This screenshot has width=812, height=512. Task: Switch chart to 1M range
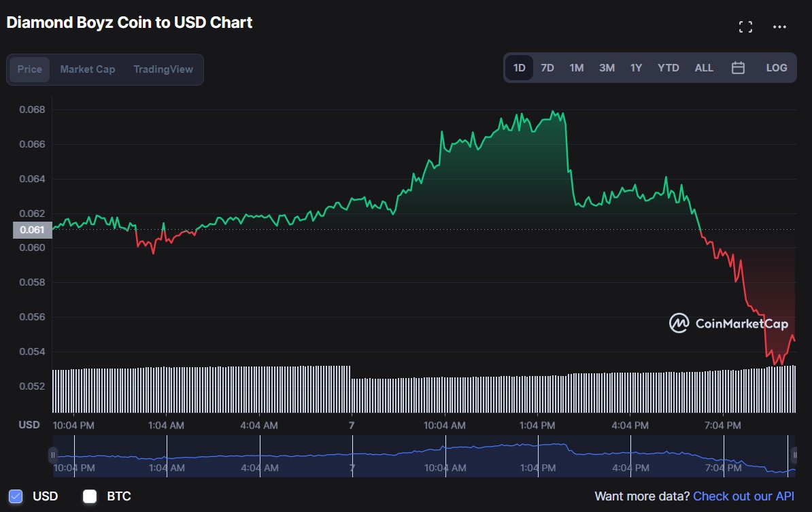click(x=576, y=68)
